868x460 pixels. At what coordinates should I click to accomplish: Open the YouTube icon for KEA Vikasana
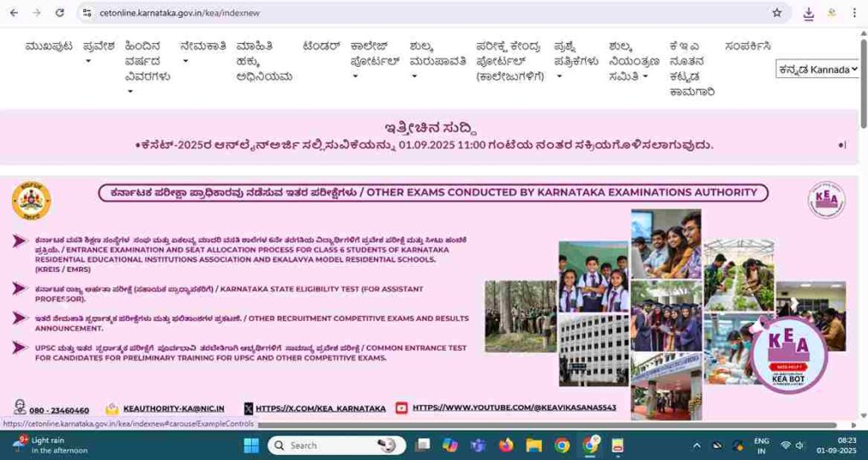pyautogui.click(x=402, y=408)
